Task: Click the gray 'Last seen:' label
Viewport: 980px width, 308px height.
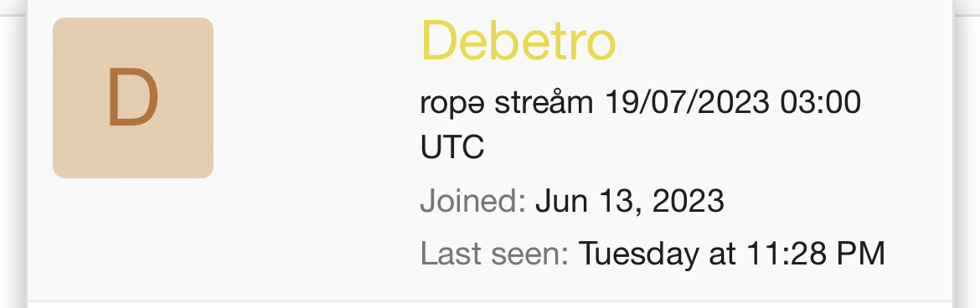Action: click(x=494, y=253)
